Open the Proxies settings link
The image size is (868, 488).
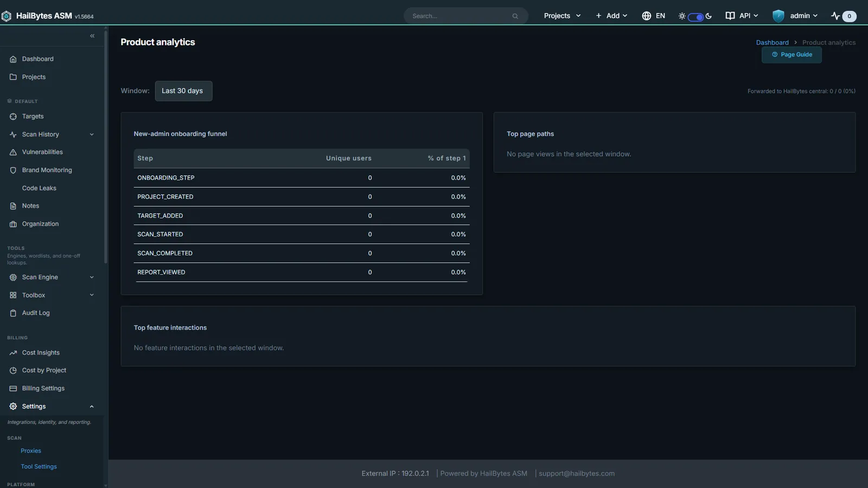coord(31,451)
